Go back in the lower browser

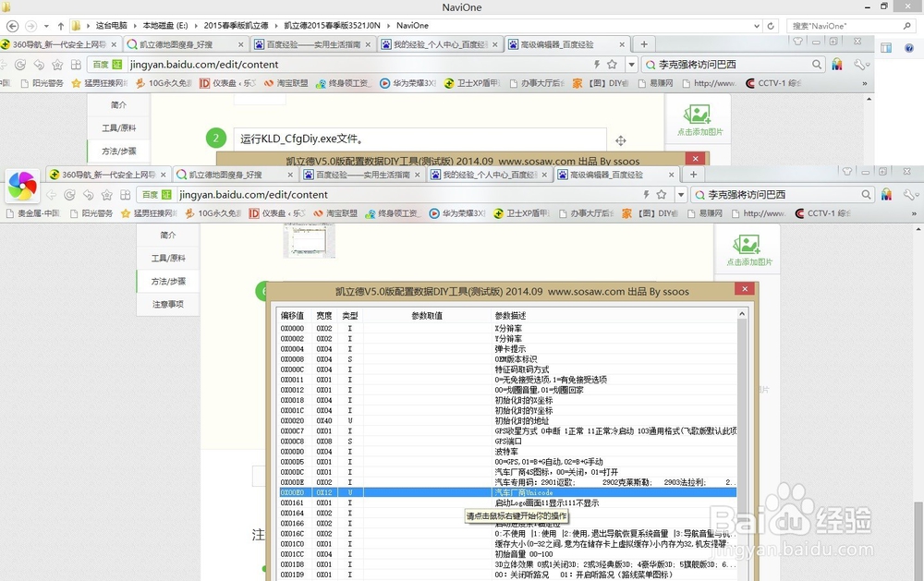pos(51,195)
